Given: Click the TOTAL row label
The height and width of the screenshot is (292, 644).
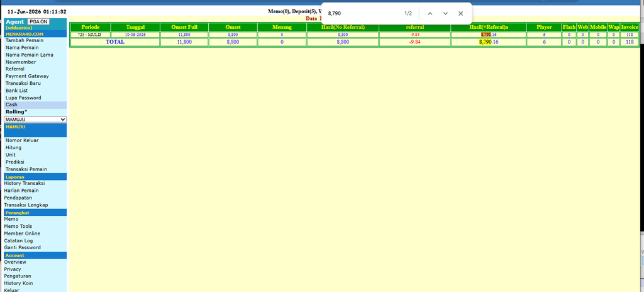Looking at the screenshot, I should [115, 42].
